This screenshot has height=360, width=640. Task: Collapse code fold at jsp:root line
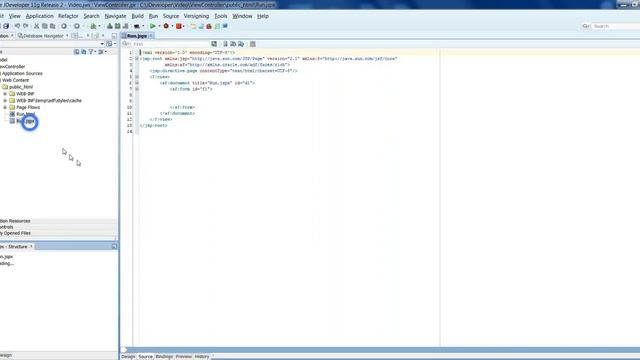pos(137,58)
